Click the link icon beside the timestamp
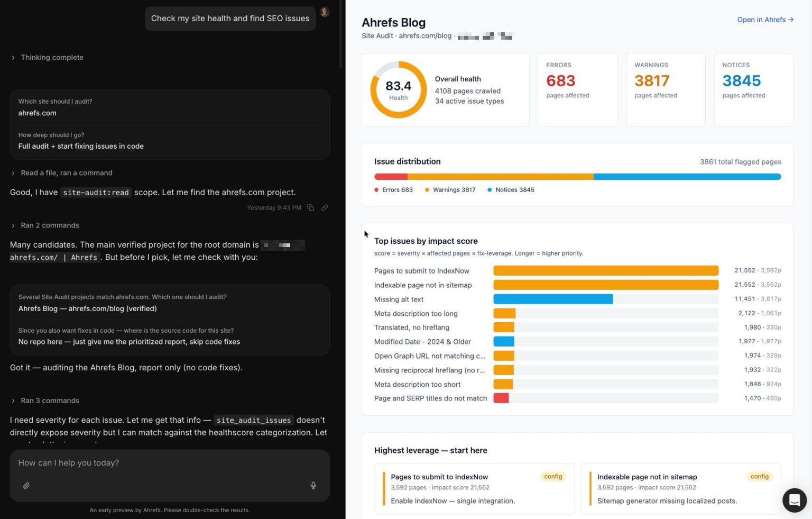This screenshot has height=519, width=812. pos(325,208)
